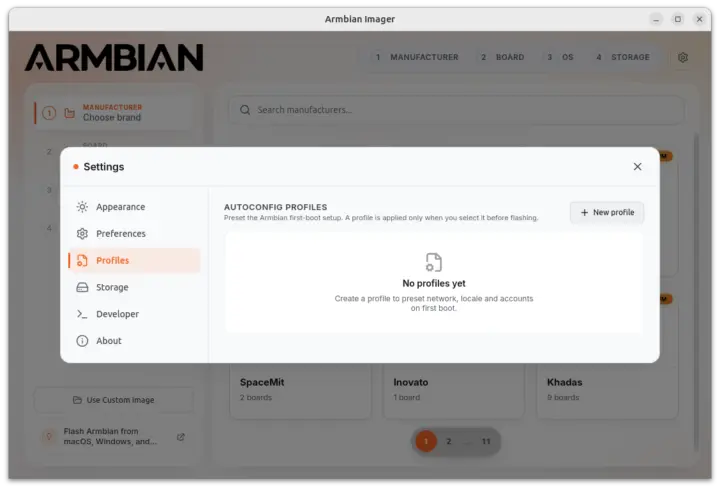720x489 pixels.
Task: Click the Profiles document icon
Action: pyautogui.click(x=82, y=260)
